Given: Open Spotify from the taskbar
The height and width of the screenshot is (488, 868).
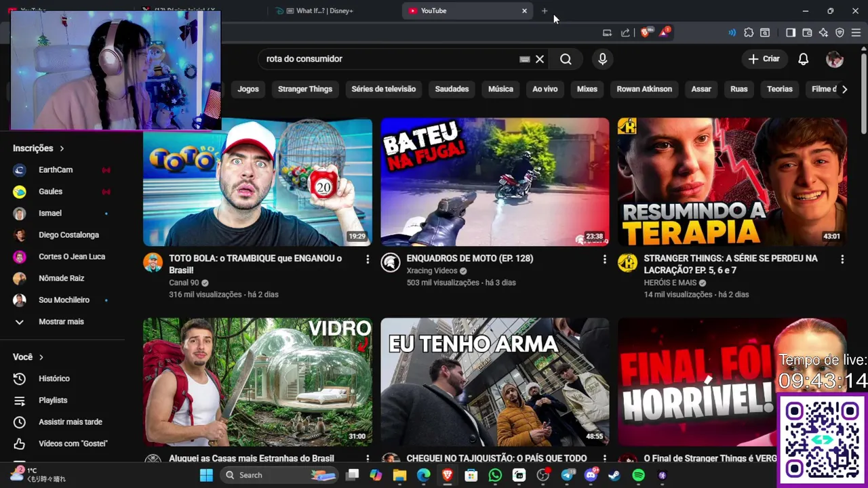Looking at the screenshot, I should (x=638, y=475).
